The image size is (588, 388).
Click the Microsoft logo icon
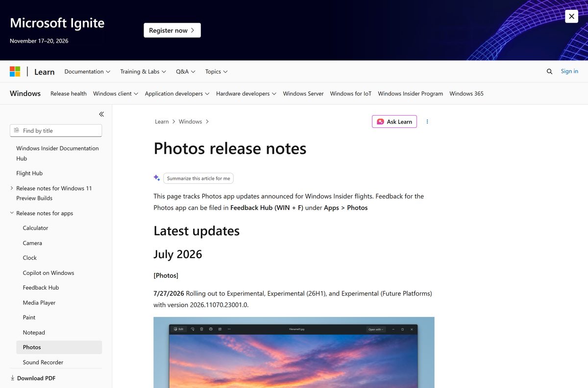(15, 72)
